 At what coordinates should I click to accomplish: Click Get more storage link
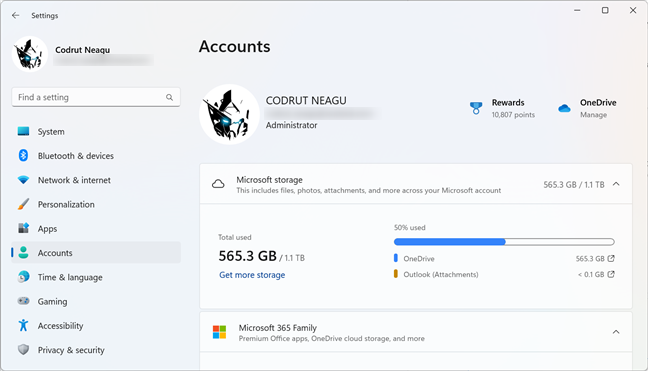pyautogui.click(x=252, y=275)
